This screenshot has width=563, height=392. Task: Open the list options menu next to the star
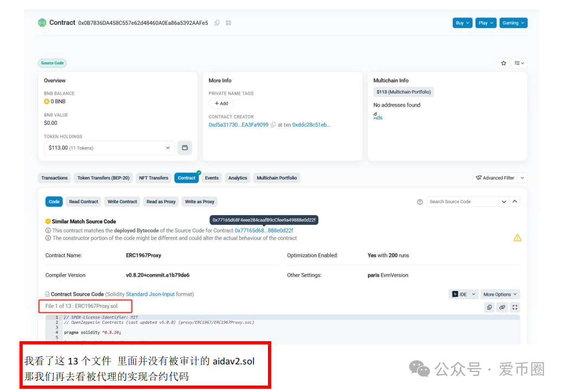[x=519, y=63]
